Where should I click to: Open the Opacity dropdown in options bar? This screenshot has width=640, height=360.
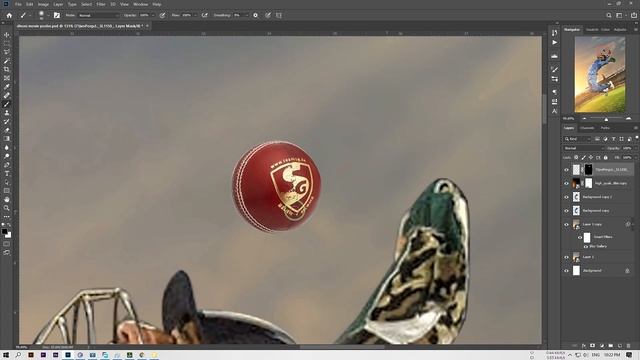153,15
